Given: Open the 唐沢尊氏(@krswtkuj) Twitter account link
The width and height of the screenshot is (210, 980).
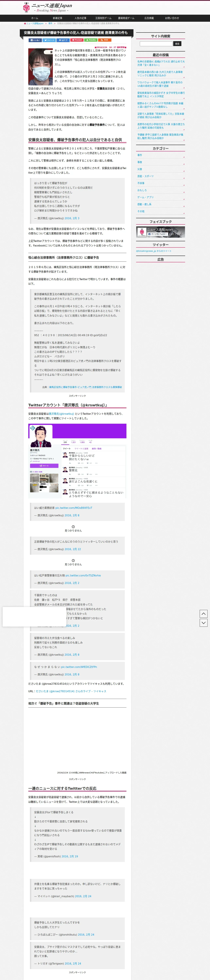Looking at the screenshot, I should [61, 414].
